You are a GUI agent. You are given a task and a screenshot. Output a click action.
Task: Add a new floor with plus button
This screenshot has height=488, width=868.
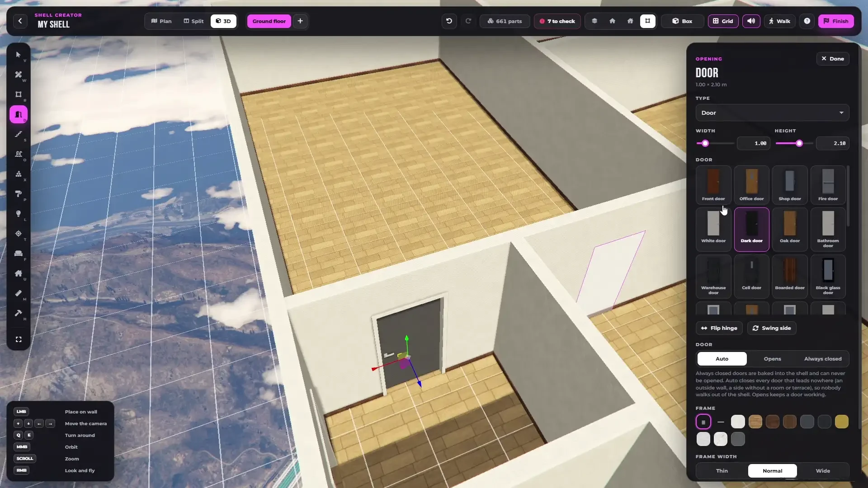tap(300, 21)
